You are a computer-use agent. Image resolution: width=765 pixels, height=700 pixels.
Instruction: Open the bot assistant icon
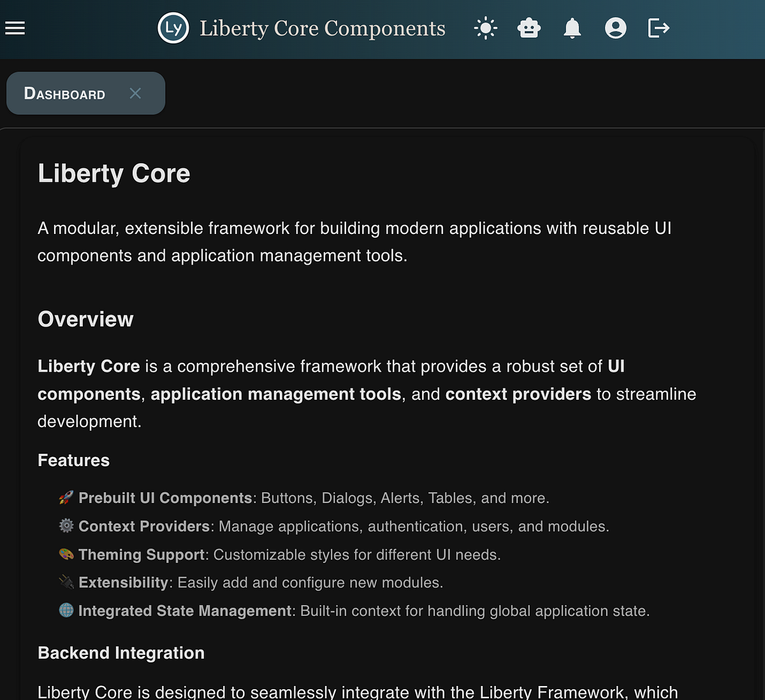(528, 27)
